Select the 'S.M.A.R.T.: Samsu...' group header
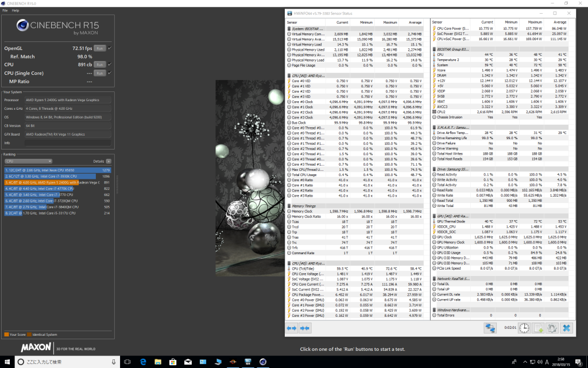Image resolution: width=588 pixels, height=368 pixels. point(500,127)
